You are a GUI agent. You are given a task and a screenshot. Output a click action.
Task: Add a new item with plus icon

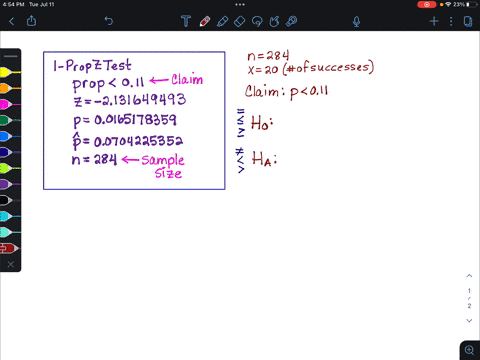(x=434, y=21)
